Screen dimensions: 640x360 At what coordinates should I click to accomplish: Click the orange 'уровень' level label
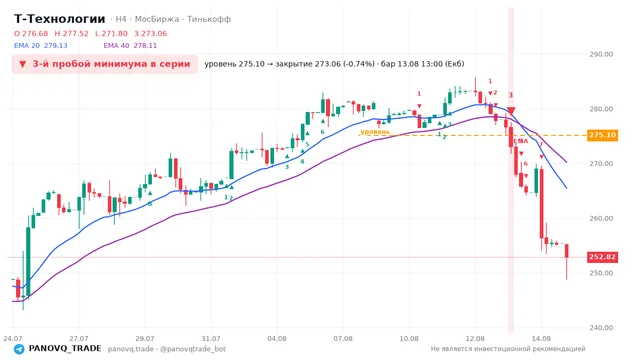(375, 131)
